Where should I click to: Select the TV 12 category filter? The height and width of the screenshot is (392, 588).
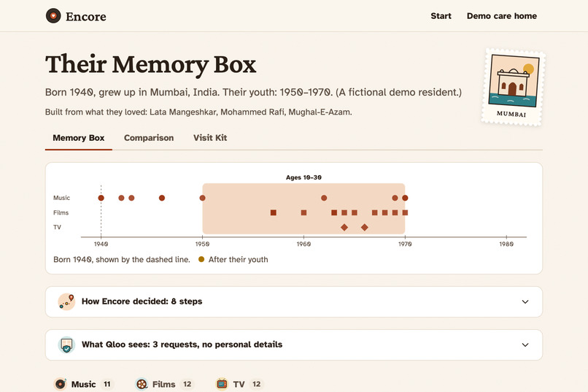(239, 384)
